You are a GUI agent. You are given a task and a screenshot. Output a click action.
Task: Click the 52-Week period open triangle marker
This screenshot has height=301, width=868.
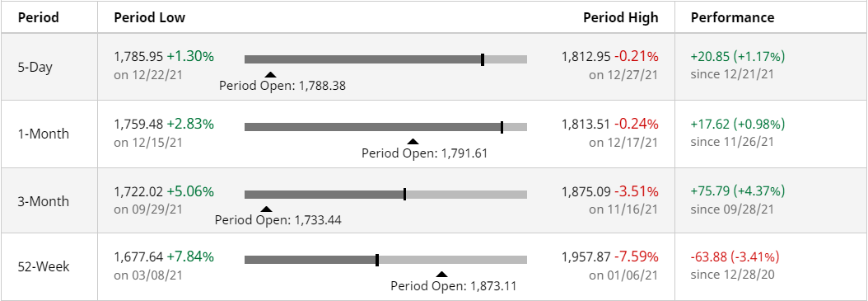click(441, 274)
